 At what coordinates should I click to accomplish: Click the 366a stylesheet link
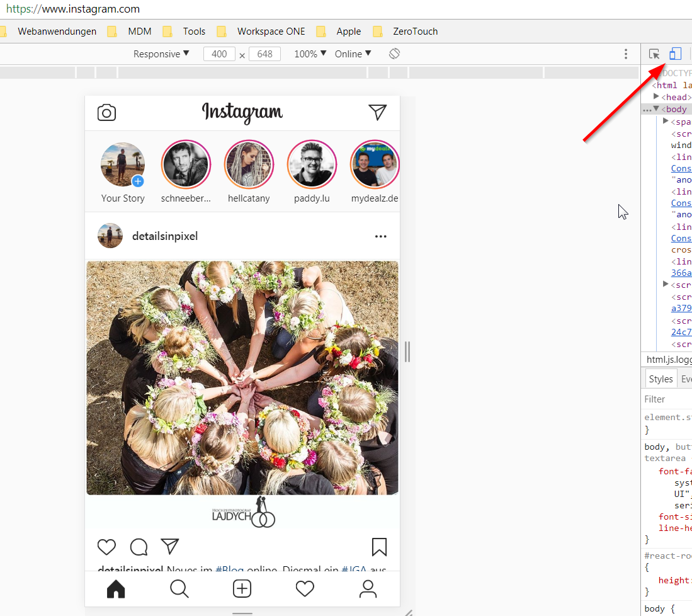click(x=681, y=273)
